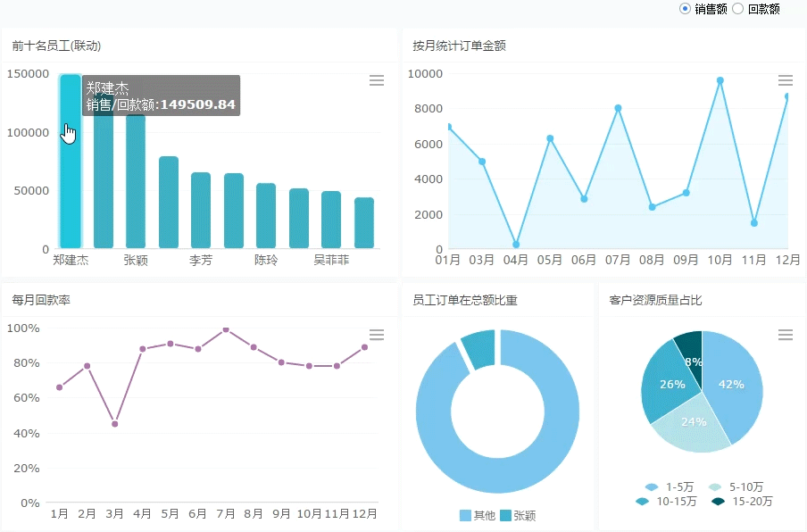Viewport: 807px width, 532px height.
Task: Select the 7月 peak on 回款率 line
Action: pos(225,329)
